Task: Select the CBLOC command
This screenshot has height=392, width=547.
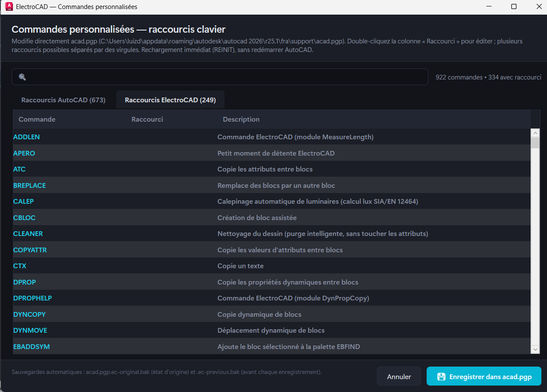Action: [x=25, y=217]
